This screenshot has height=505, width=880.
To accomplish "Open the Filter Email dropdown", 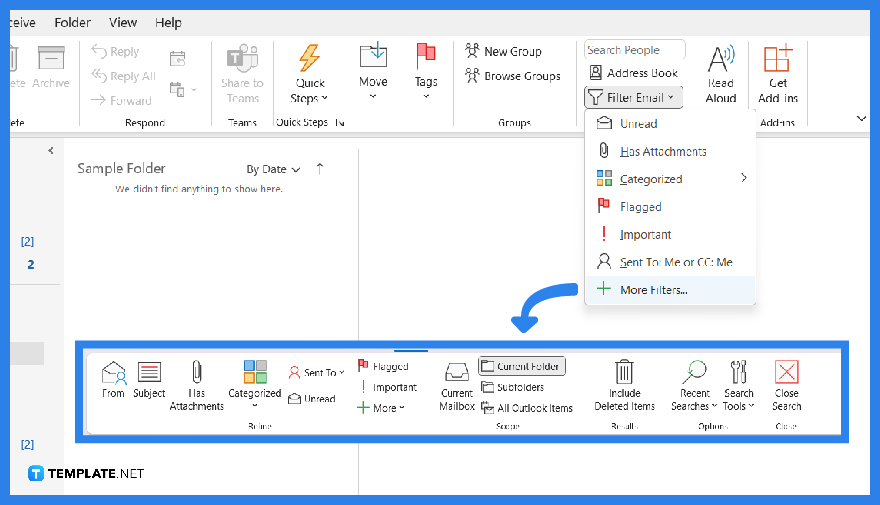I will point(633,98).
